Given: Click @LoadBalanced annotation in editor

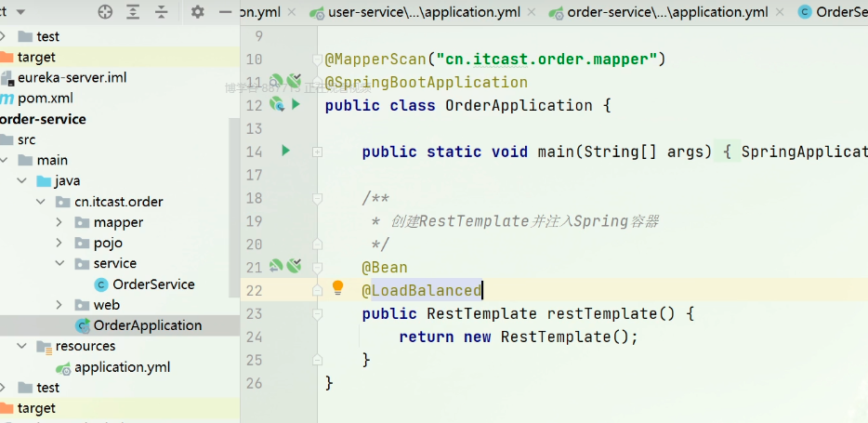Looking at the screenshot, I should click(x=421, y=290).
